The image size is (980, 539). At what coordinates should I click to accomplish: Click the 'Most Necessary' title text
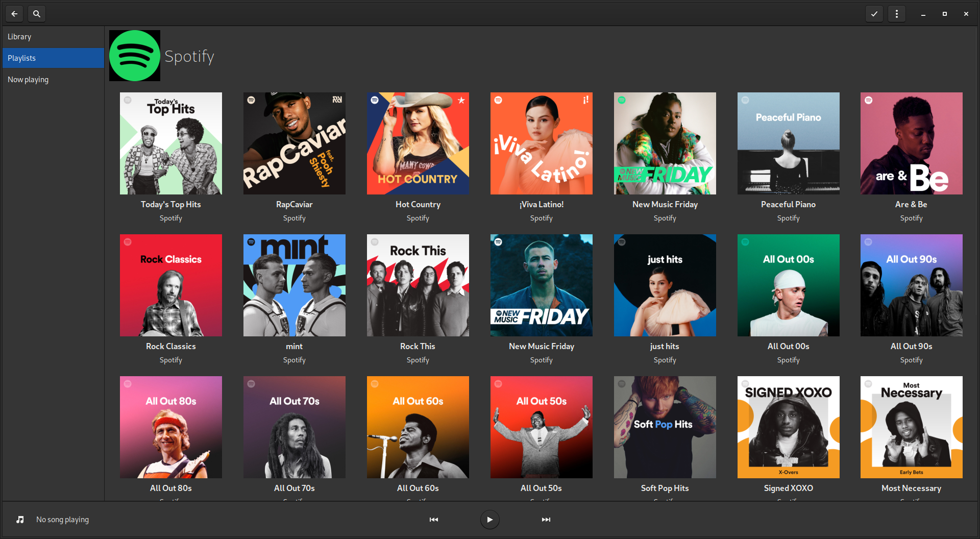(912, 488)
